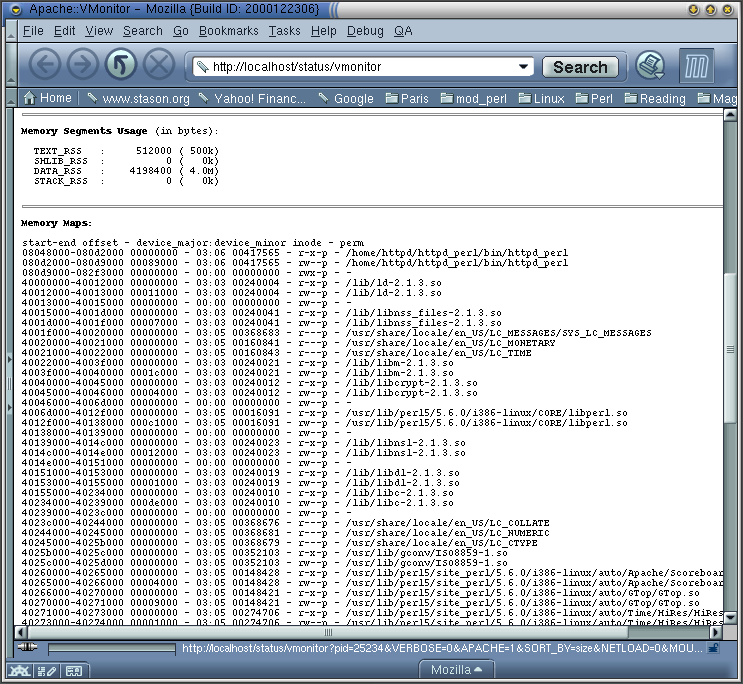Reload the current page
This screenshot has height=684, width=743.
pyautogui.click(x=120, y=66)
